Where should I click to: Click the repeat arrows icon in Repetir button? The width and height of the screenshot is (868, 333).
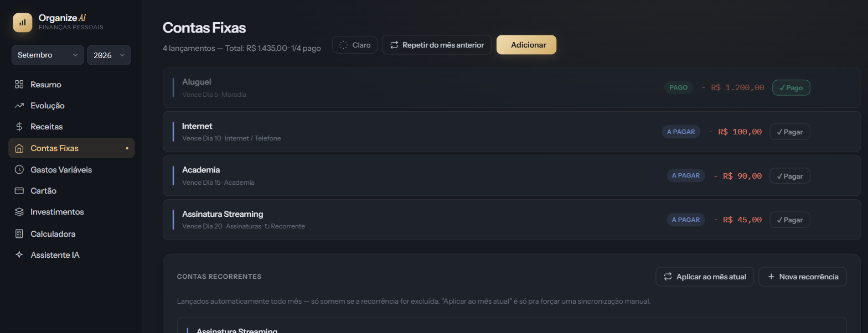tap(394, 45)
